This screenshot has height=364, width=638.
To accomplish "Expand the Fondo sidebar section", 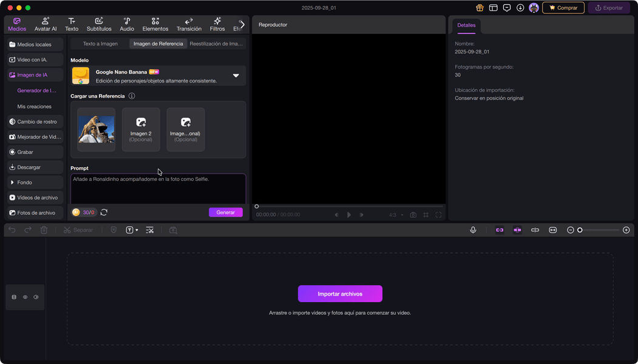I will pos(35,183).
